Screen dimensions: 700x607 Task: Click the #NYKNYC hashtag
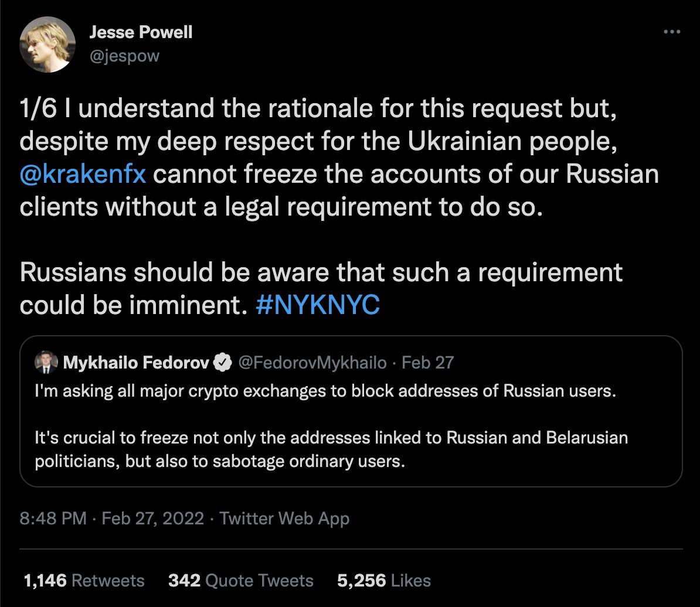tap(318, 305)
